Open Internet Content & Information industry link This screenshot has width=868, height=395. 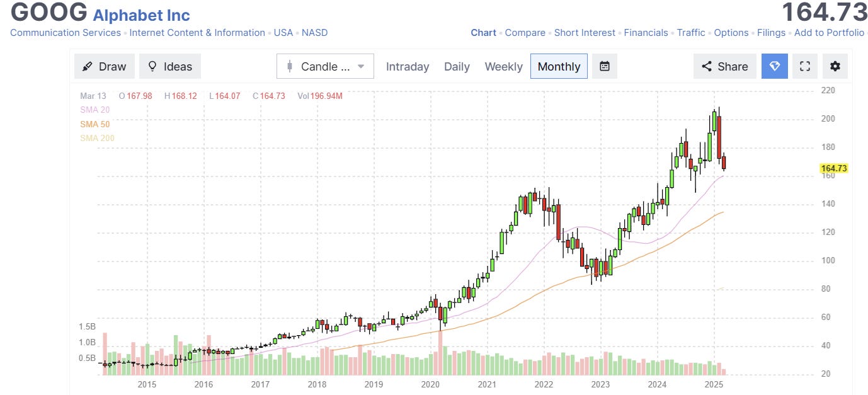pyautogui.click(x=197, y=33)
